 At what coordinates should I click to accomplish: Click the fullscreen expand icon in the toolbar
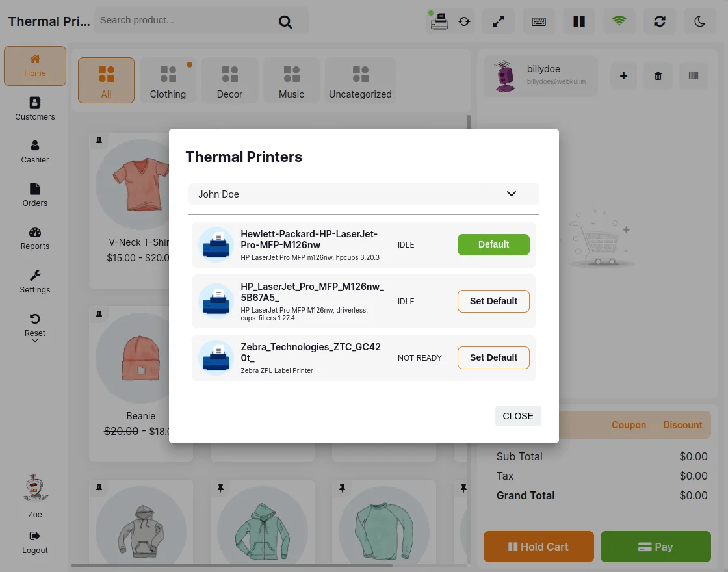[x=498, y=21]
